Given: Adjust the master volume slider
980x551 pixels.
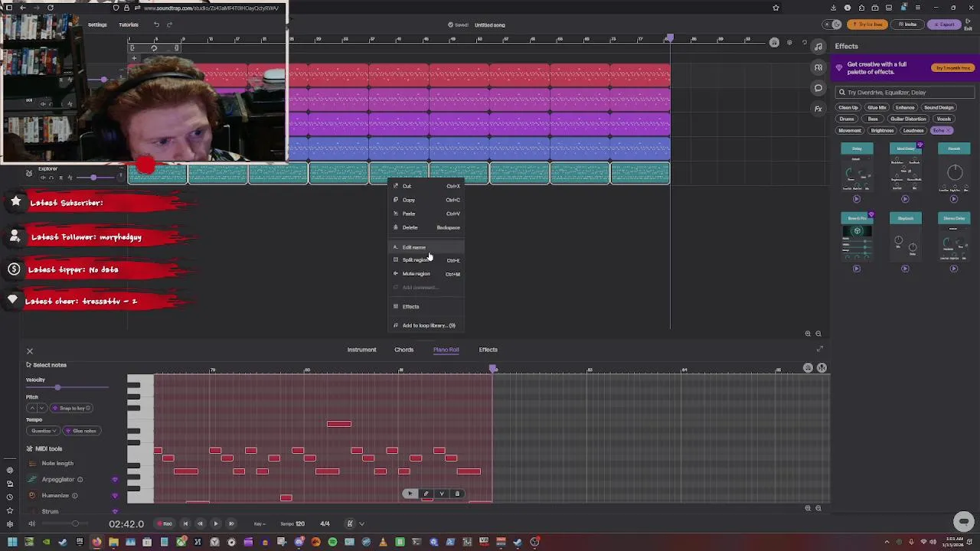Looking at the screenshot, I should (x=75, y=524).
